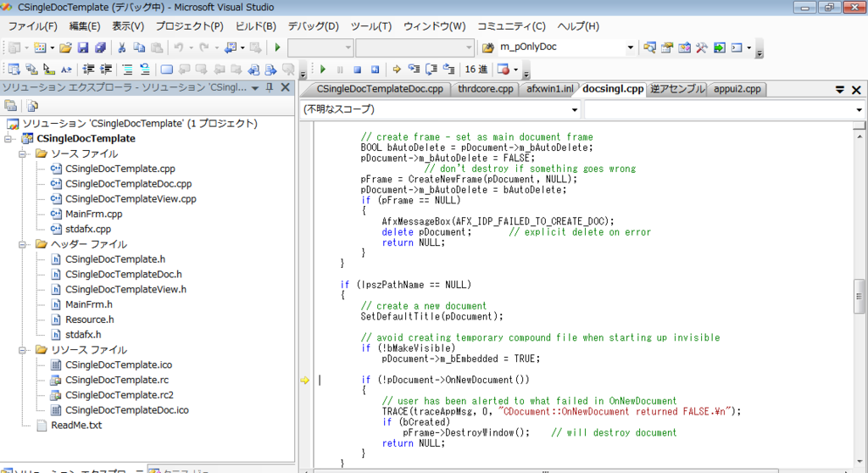868x473 pixels.
Task: Click the Comment Out selection icon
Action: [x=127, y=70]
